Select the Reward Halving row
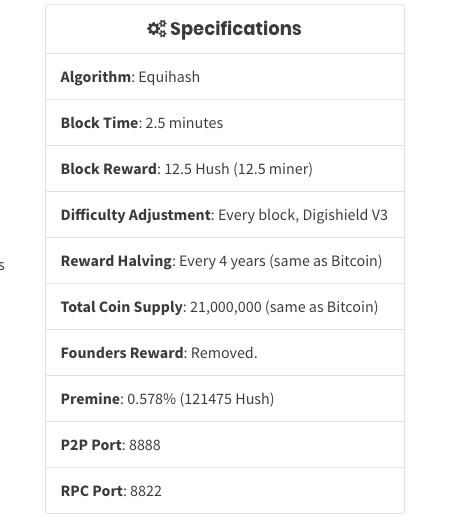 (x=225, y=261)
